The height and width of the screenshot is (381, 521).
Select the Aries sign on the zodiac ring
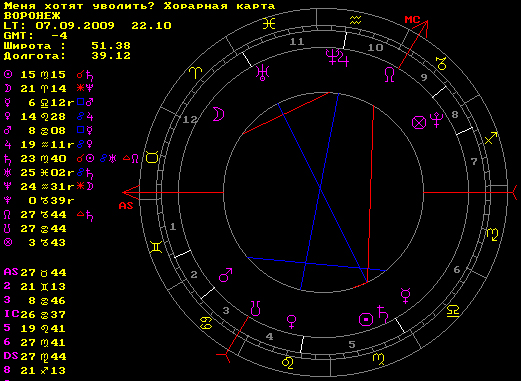pyautogui.click(x=196, y=73)
